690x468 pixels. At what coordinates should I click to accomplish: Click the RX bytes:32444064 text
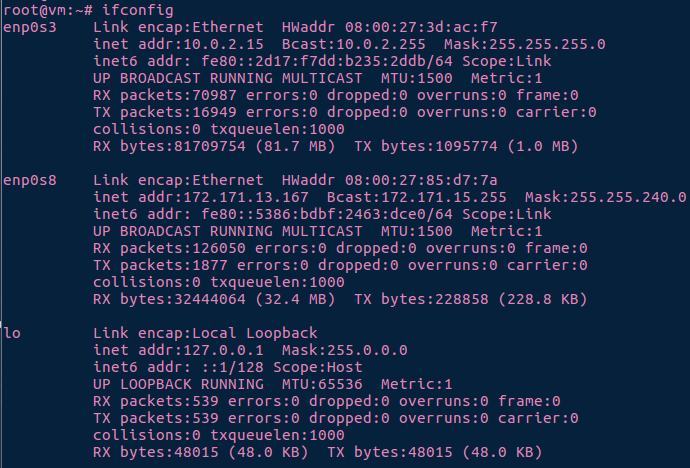point(169,300)
